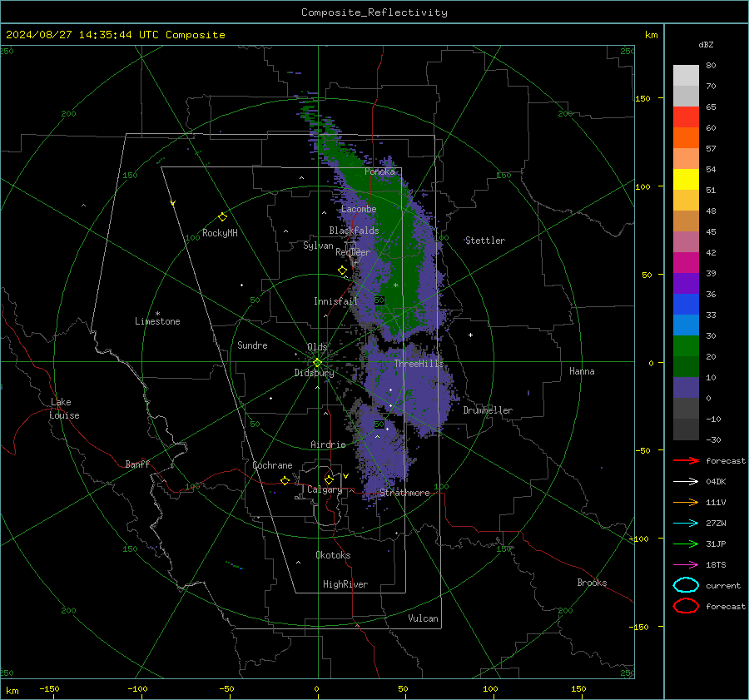Viewport: 749px width, 700px height.
Task: Pick the magenta swatch between 42 and 39
Action: point(686,262)
